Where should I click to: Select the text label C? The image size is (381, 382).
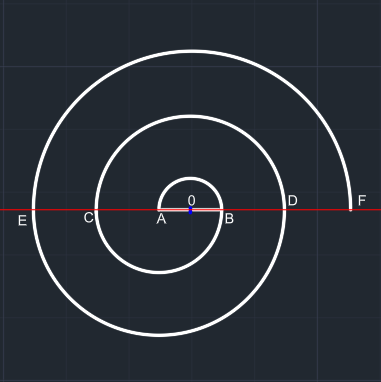pyautogui.click(x=88, y=218)
